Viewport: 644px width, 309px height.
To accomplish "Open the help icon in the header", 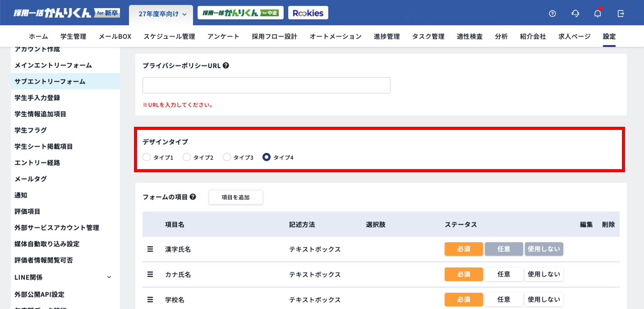I will pos(552,13).
